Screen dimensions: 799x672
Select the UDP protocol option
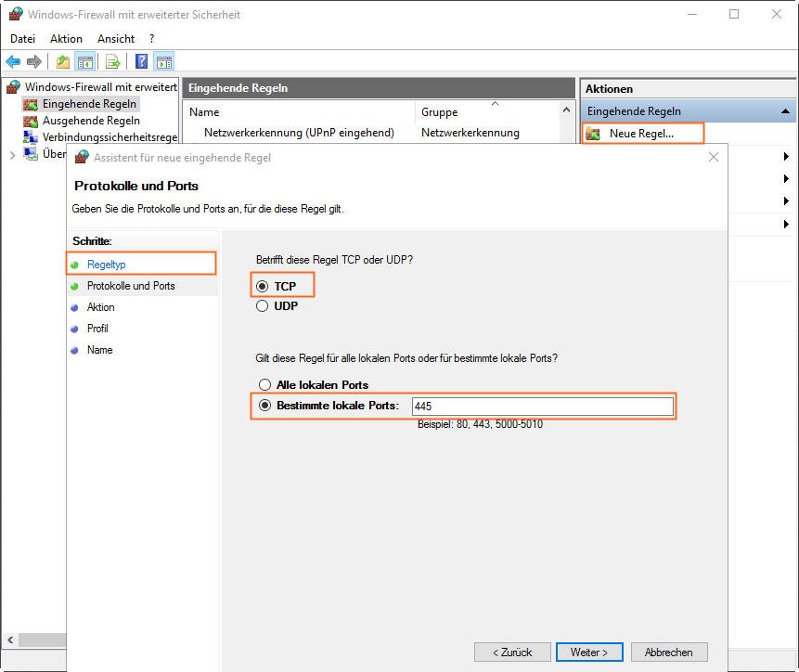coord(263,305)
